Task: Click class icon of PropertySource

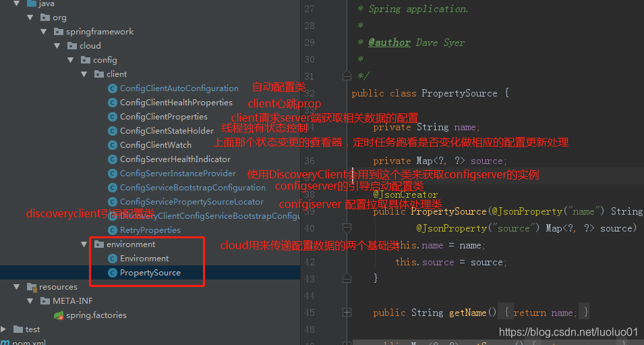Action: point(113,273)
